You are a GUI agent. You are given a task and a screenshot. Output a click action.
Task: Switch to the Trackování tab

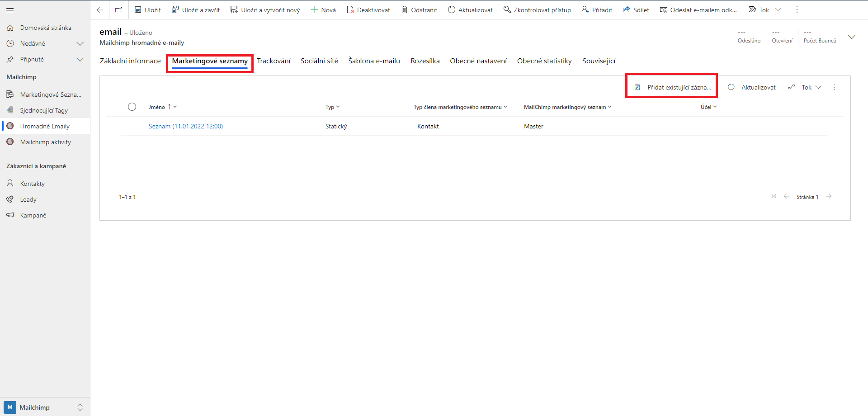coord(274,61)
